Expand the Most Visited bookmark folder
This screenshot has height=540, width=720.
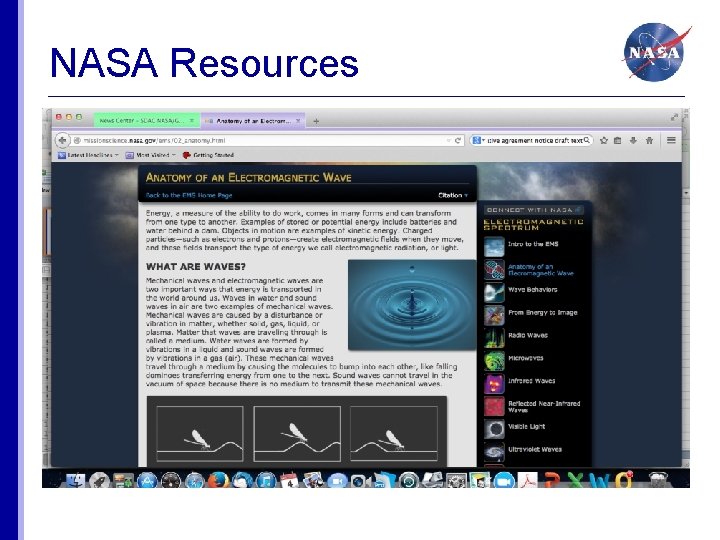tap(151, 155)
